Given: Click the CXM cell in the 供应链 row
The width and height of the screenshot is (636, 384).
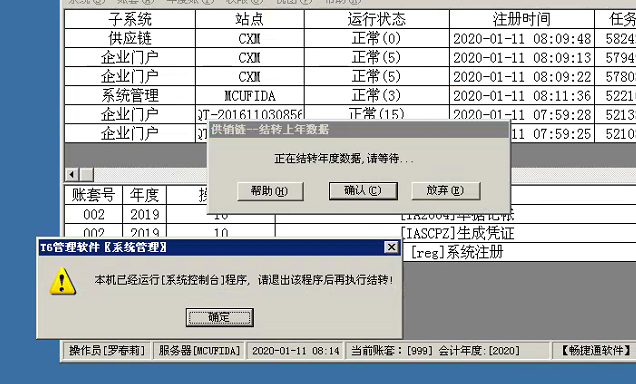Looking at the screenshot, I should click(249, 38).
